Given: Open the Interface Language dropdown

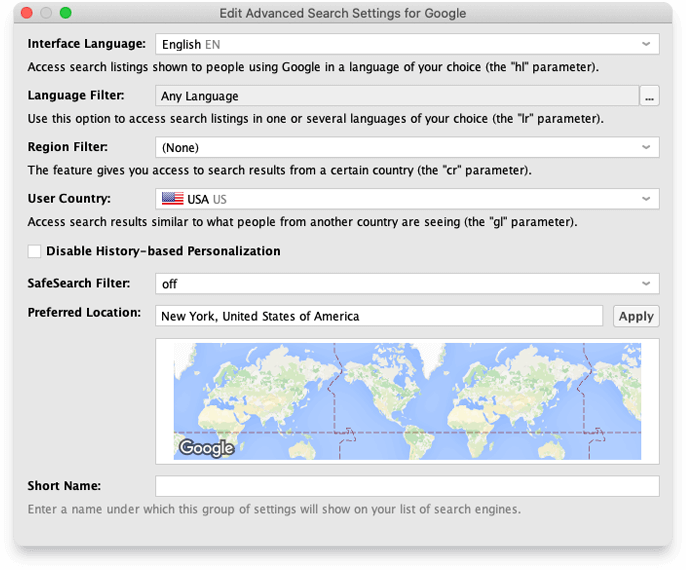Looking at the screenshot, I should tap(407, 44).
